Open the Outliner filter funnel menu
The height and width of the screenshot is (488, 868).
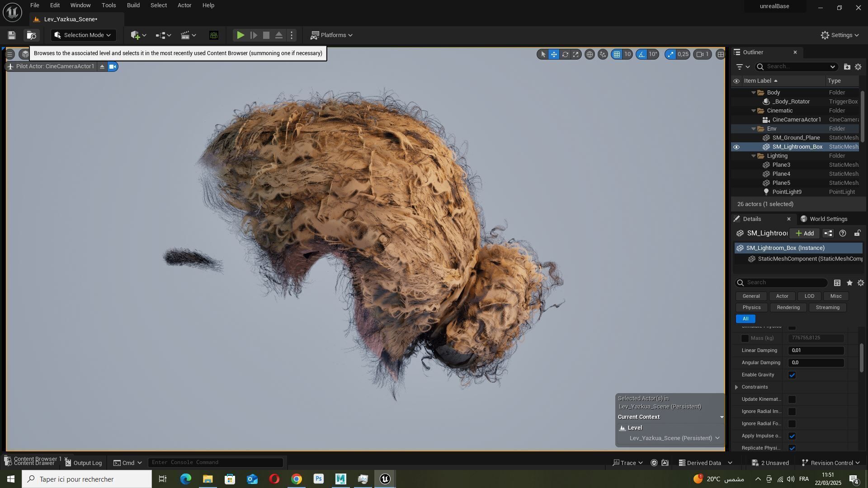click(x=742, y=67)
